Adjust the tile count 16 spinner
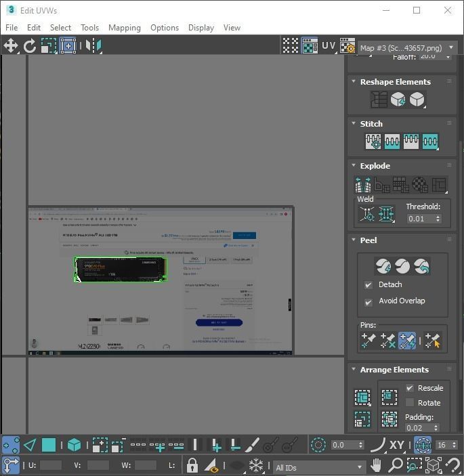Screen dimensions: 464x476 [454, 445]
